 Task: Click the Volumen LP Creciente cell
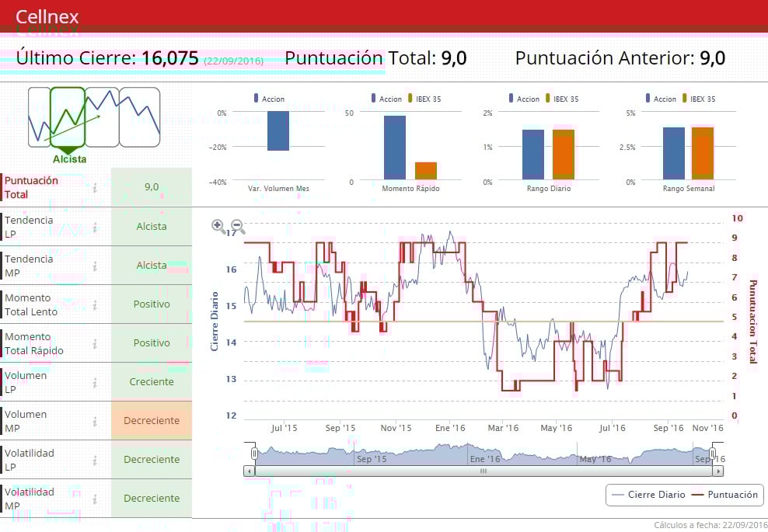tap(152, 382)
